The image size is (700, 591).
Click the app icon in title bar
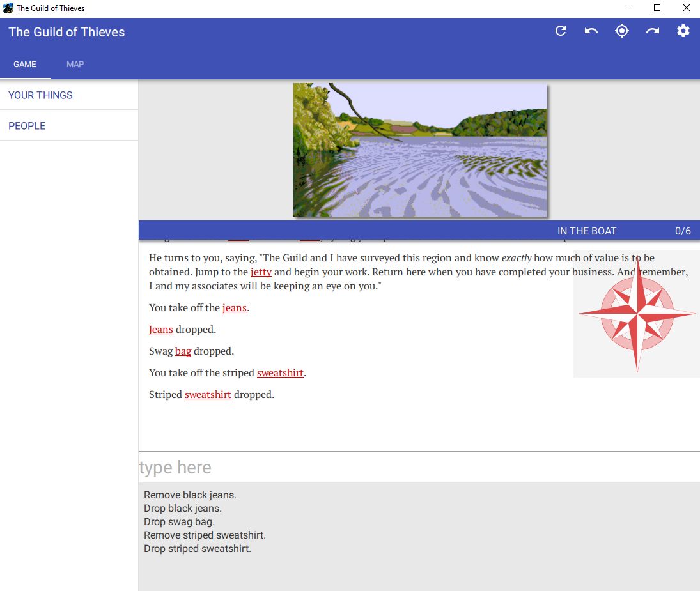coord(8,8)
